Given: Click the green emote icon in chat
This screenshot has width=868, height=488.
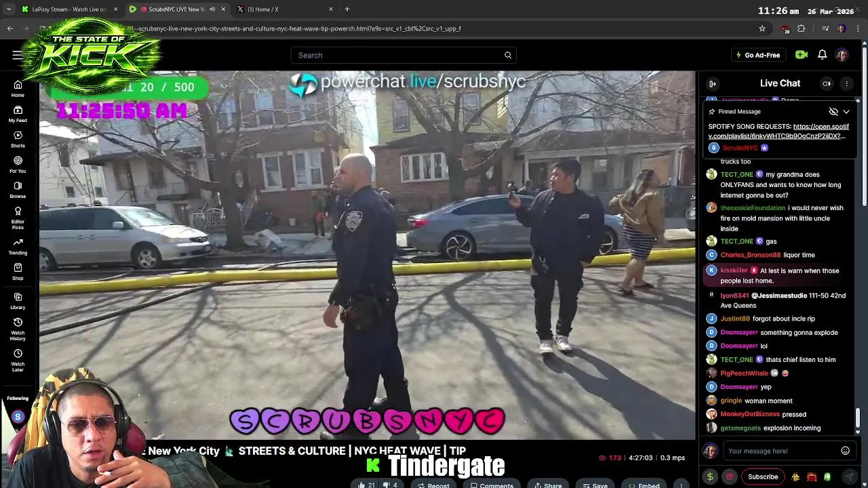Looking at the screenshot, I should tap(827, 476).
